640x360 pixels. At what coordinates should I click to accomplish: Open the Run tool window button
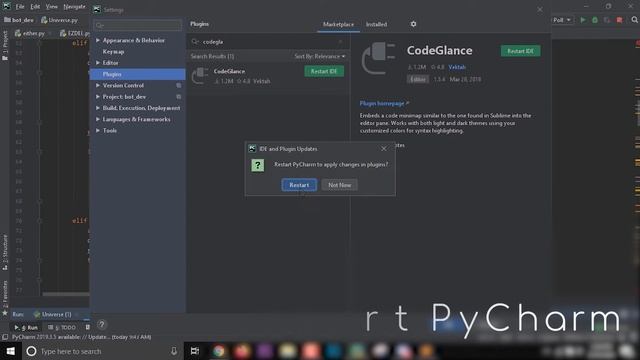point(26,327)
